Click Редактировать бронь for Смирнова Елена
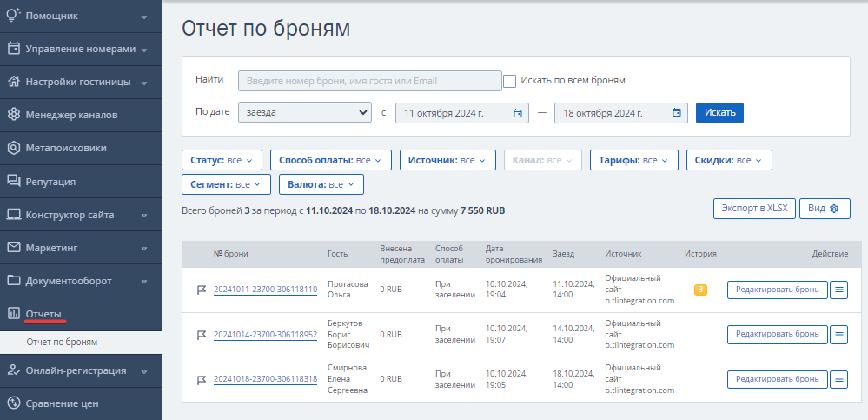The width and height of the screenshot is (868, 420). point(778,379)
